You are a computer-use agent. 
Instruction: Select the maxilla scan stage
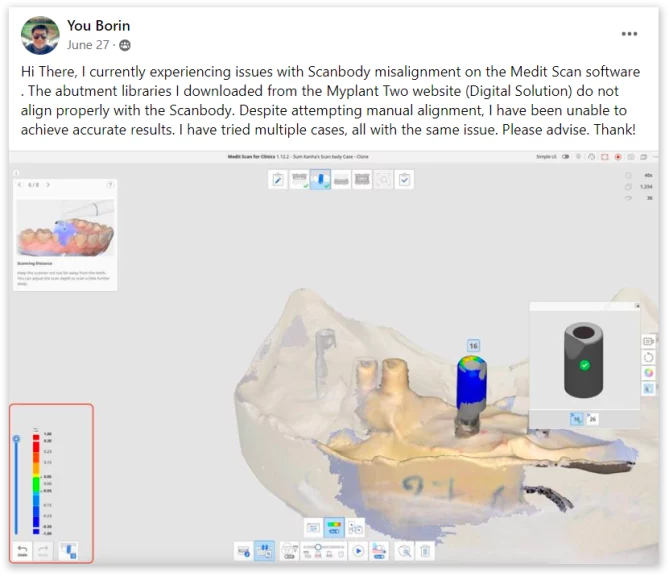click(299, 180)
